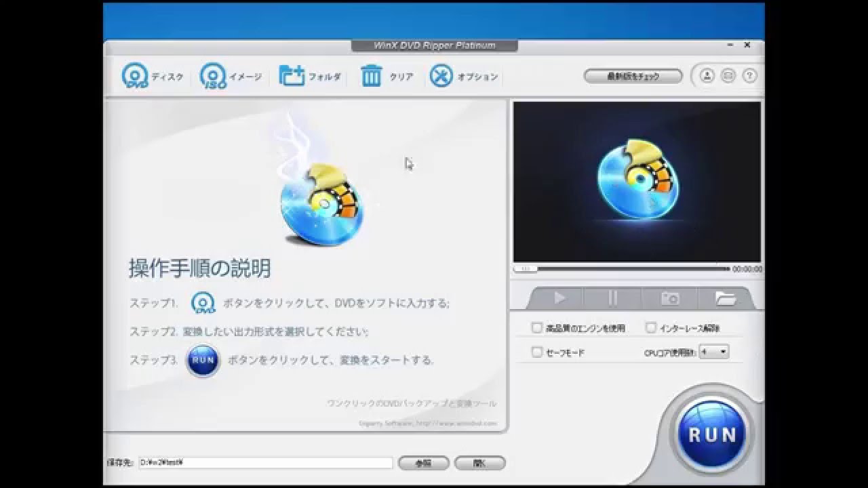868x488 pixels.
Task: Add a DVD folder with フォルダ
Action: pyautogui.click(x=310, y=77)
